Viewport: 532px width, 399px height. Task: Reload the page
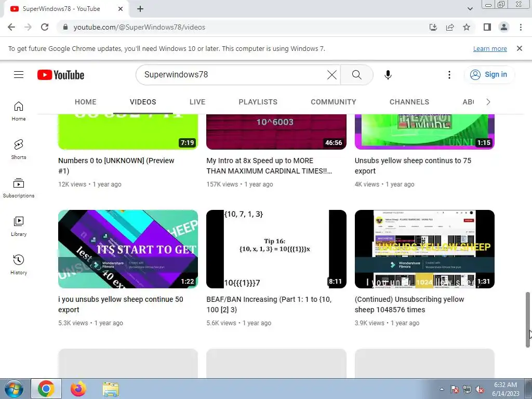pyautogui.click(x=45, y=27)
